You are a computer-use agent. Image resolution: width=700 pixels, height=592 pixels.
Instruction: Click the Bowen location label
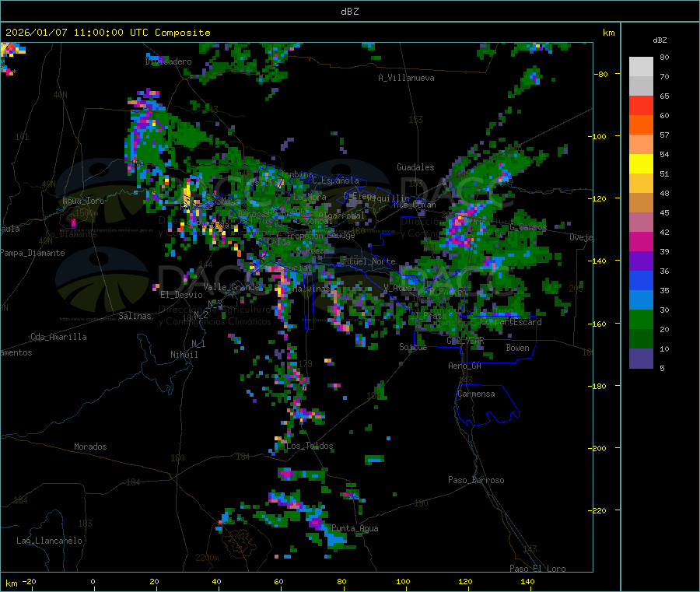tap(518, 348)
